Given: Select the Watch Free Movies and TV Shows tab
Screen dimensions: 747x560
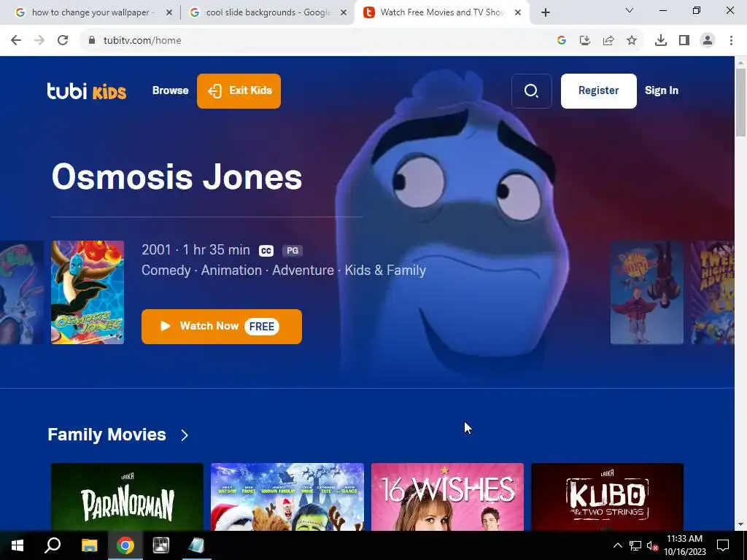Looking at the screenshot, I should [441, 12].
